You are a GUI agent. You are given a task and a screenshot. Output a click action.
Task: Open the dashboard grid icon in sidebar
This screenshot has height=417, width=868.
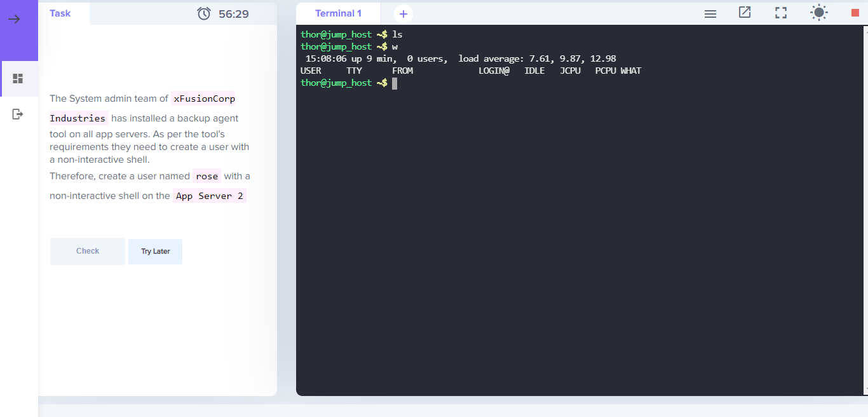point(18,79)
